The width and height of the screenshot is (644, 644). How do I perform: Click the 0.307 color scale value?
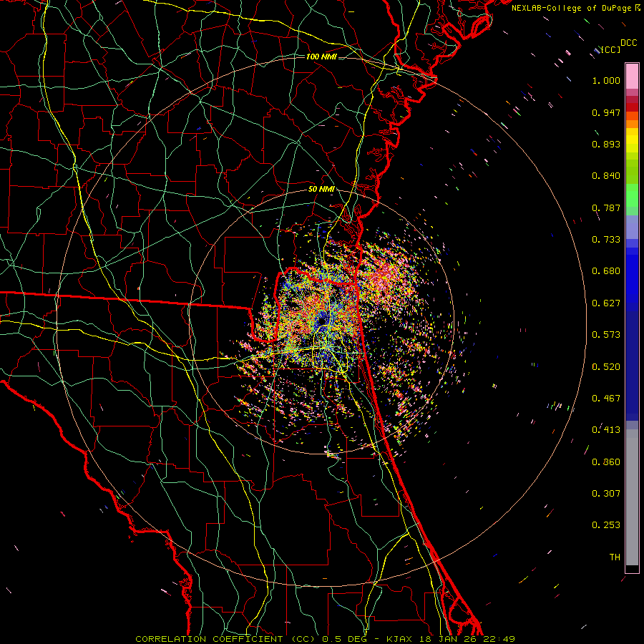606,494
